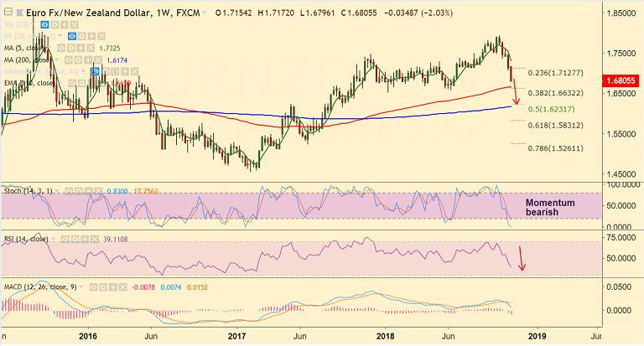Open the symbol title dropdown arrow after FXCM
The image size is (644, 346).
pos(205,13)
